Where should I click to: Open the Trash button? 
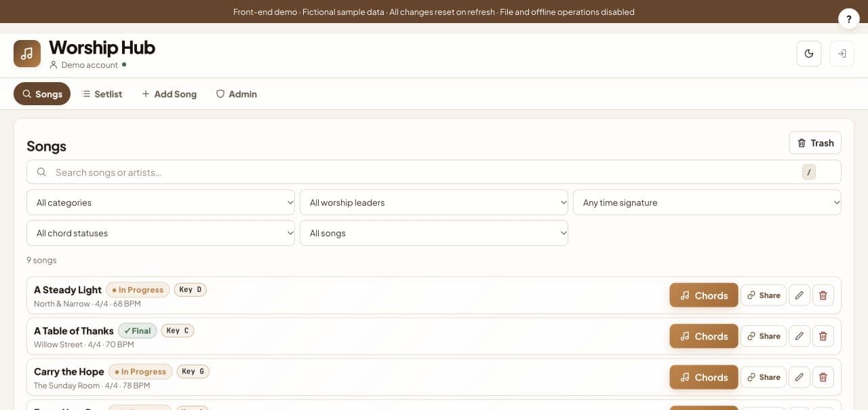pyautogui.click(x=815, y=143)
